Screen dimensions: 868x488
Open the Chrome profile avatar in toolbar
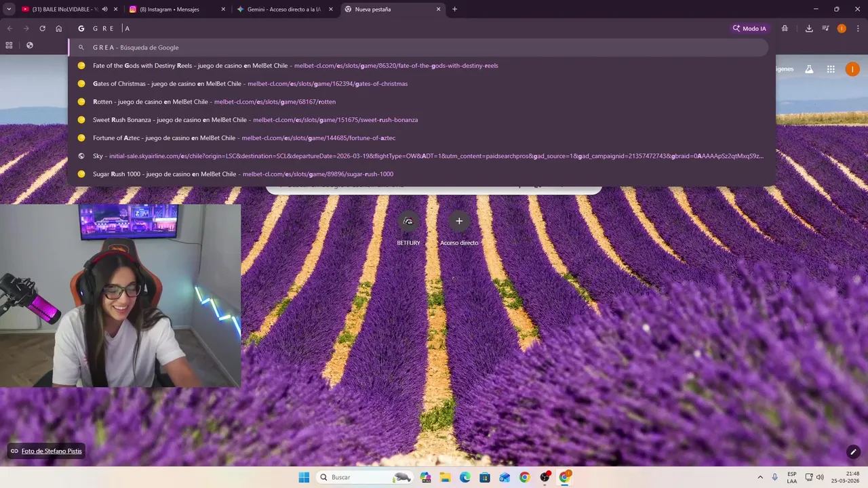click(842, 28)
